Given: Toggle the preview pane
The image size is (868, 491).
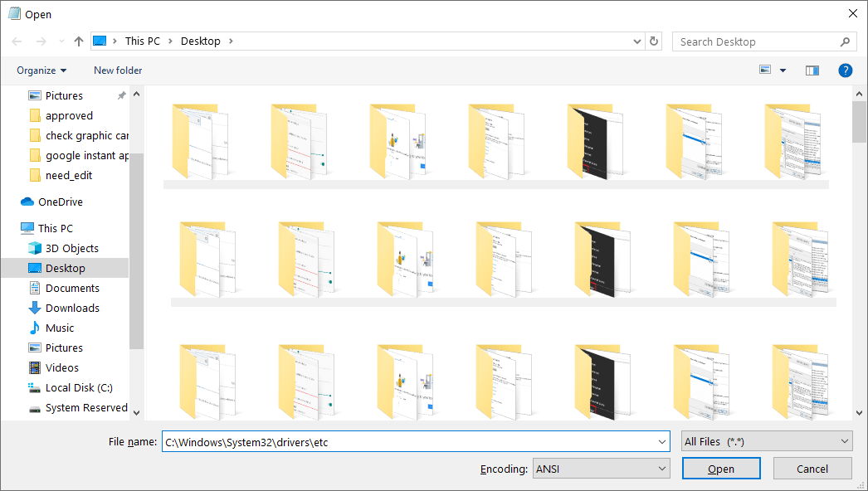Looking at the screenshot, I should [812, 70].
